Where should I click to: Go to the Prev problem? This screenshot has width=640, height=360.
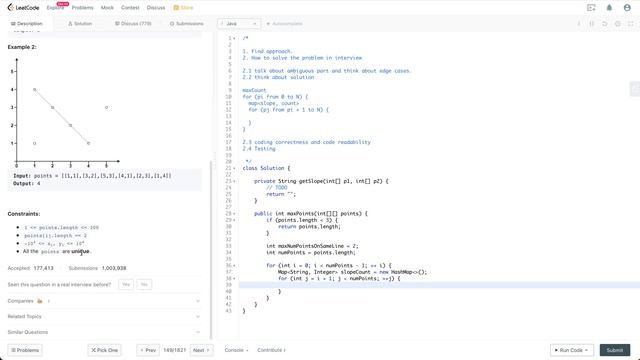coord(148,350)
